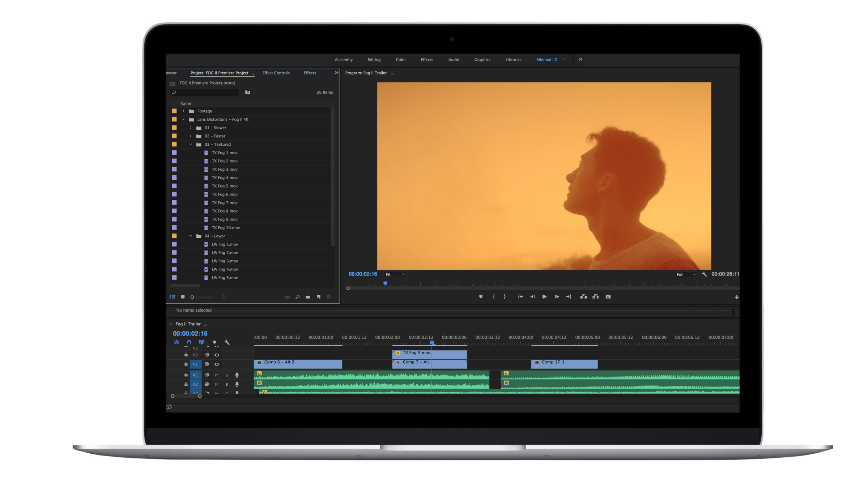The width and height of the screenshot is (868, 479).
Task: Toggle Linked Selection in timeline
Action: [x=202, y=342]
